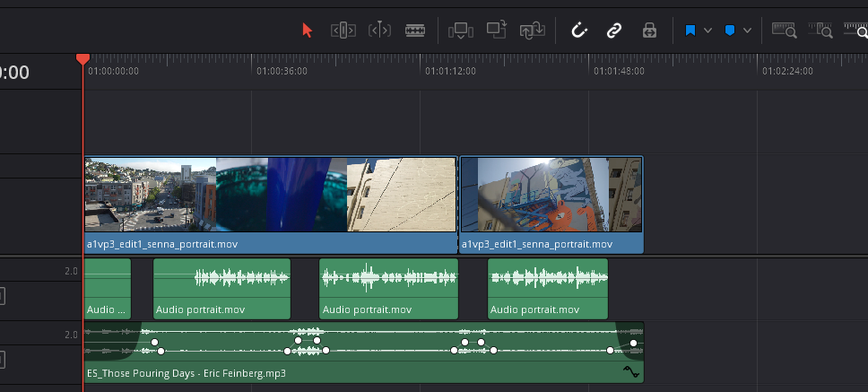Add a blue flag to clip
The width and height of the screenshot is (868, 392).
click(690, 30)
